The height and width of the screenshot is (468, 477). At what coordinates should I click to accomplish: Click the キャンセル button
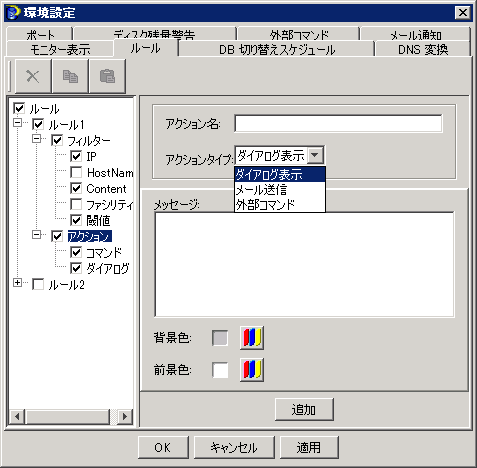(x=234, y=447)
